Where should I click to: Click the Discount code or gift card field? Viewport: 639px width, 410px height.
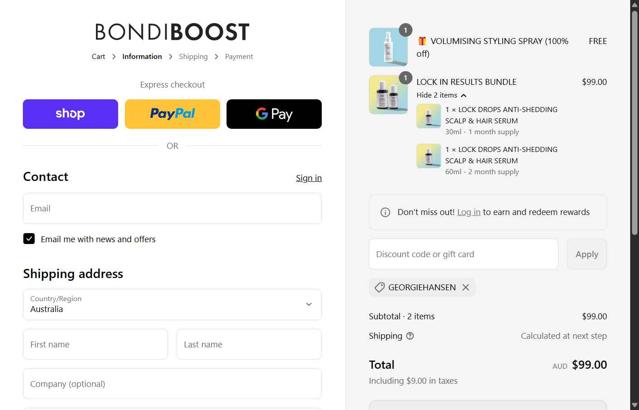coord(463,254)
